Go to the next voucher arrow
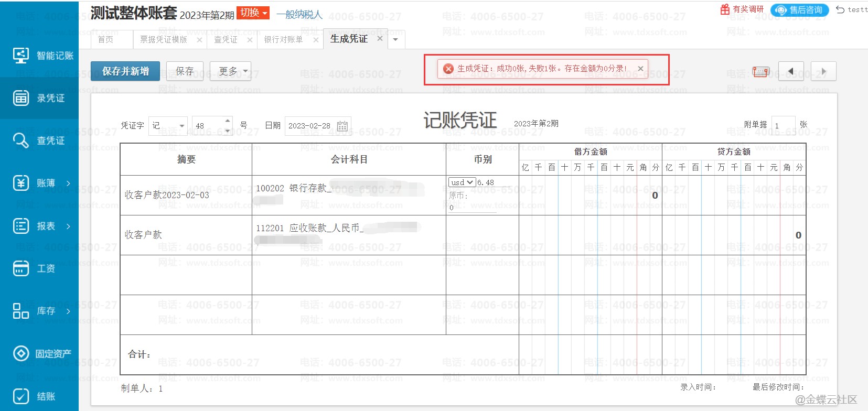This screenshot has height=411, width=868. tap(823, 71)
